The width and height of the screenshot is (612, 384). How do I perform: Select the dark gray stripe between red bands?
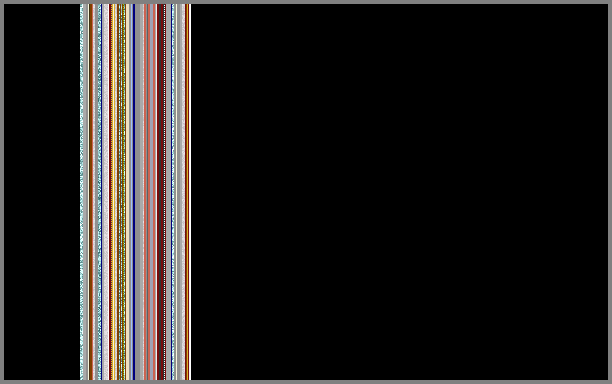tap(160, 192)
